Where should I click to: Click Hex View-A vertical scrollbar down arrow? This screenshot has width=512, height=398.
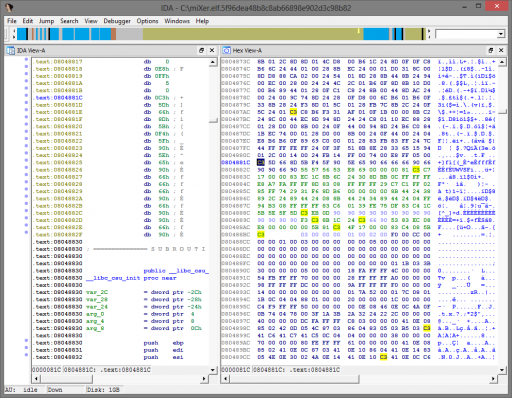(502, 370)
